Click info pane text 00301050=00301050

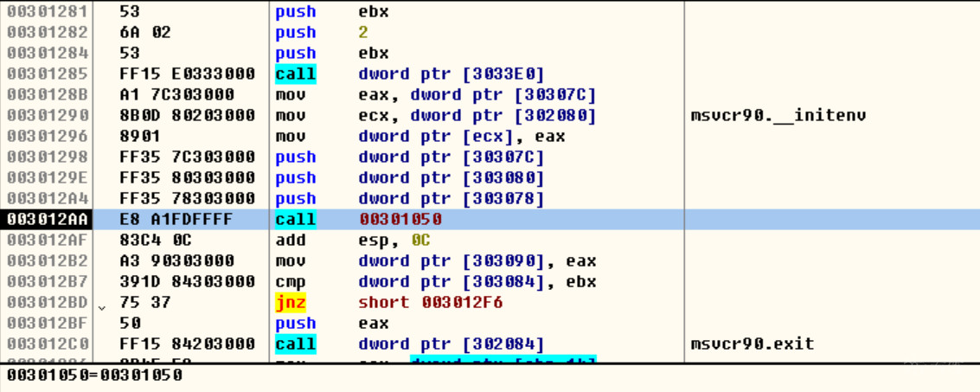pyautogui.click(x=94, y=375)
